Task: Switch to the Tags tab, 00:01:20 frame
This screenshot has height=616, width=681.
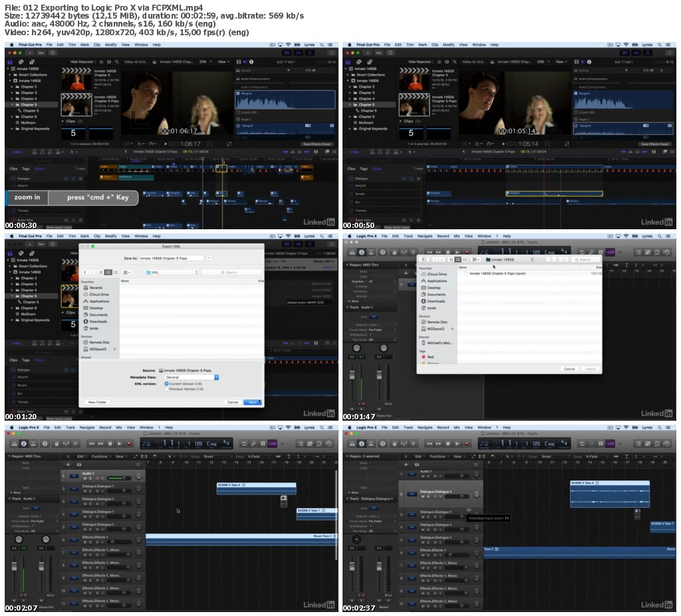Action: tap(26, 360)
